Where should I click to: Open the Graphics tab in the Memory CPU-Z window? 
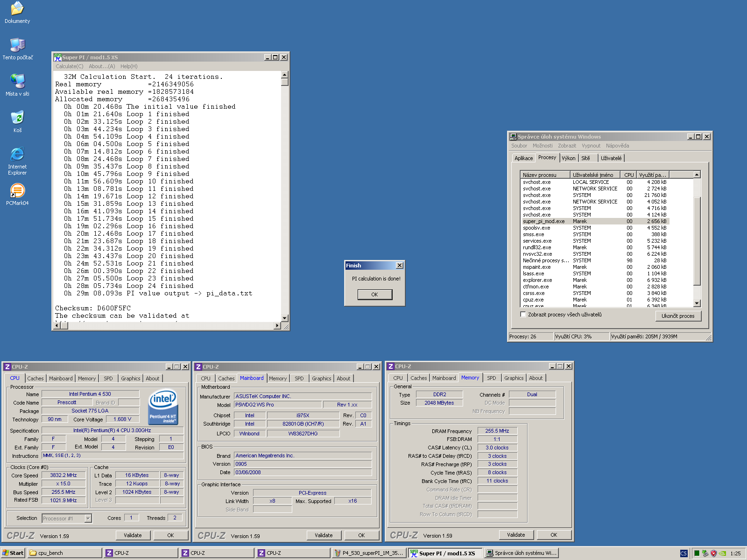(x=514, y=378)
